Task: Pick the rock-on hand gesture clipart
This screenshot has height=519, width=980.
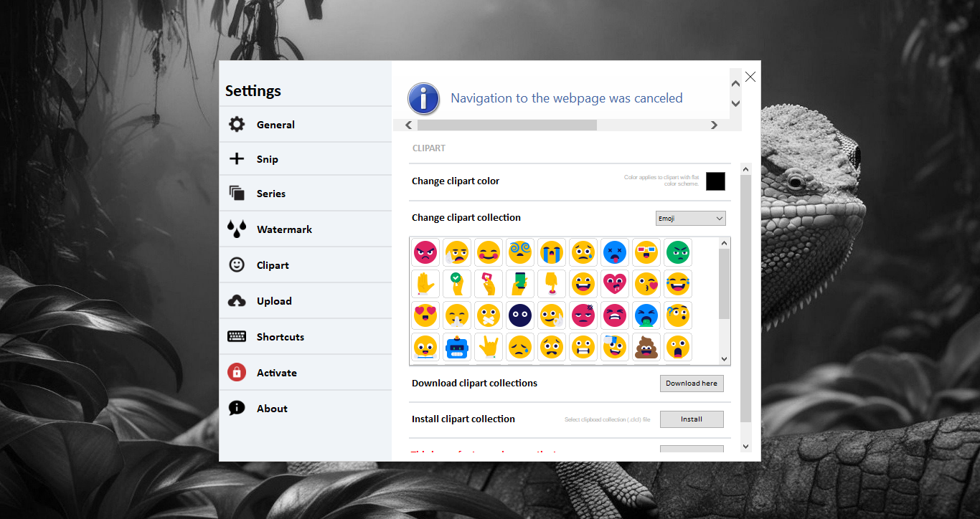Action: (489, 347)
